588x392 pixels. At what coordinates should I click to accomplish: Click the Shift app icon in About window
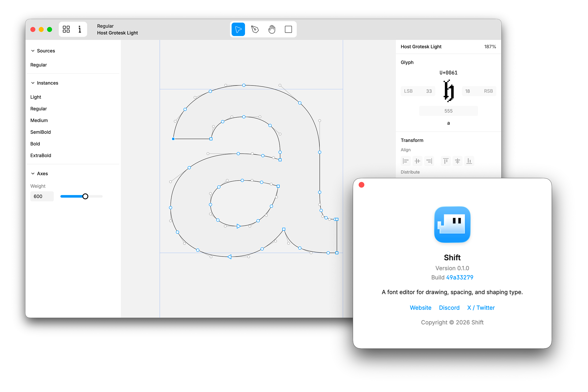coord(452,224)
